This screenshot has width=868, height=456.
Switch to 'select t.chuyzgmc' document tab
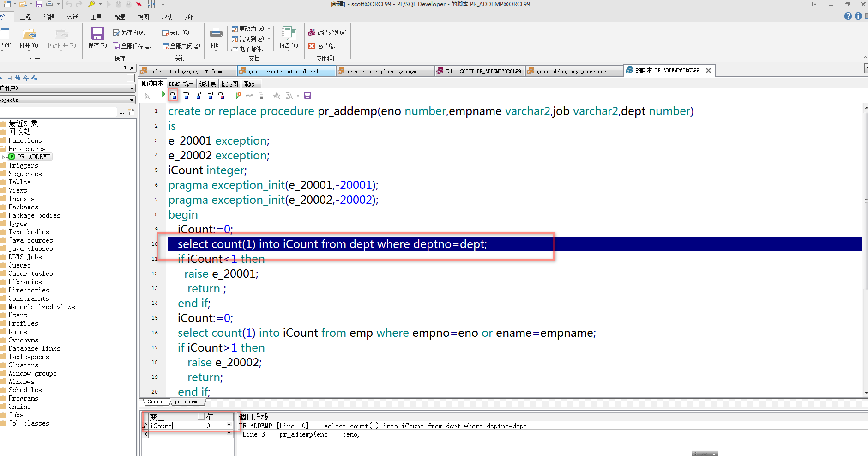[187, 71]
